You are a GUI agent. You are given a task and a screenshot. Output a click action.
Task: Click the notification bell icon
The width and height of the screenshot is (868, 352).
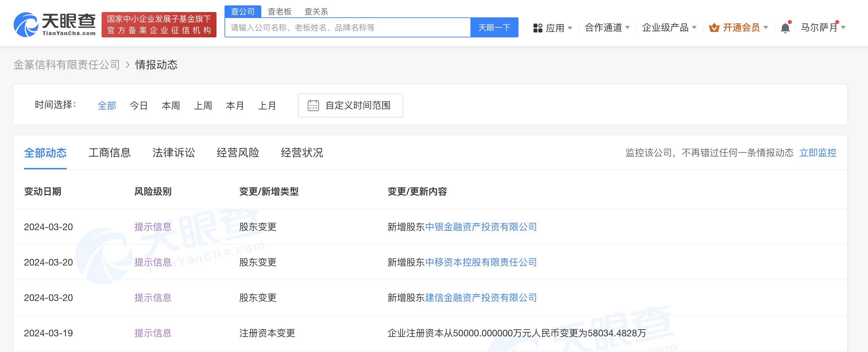pos(785,28)
